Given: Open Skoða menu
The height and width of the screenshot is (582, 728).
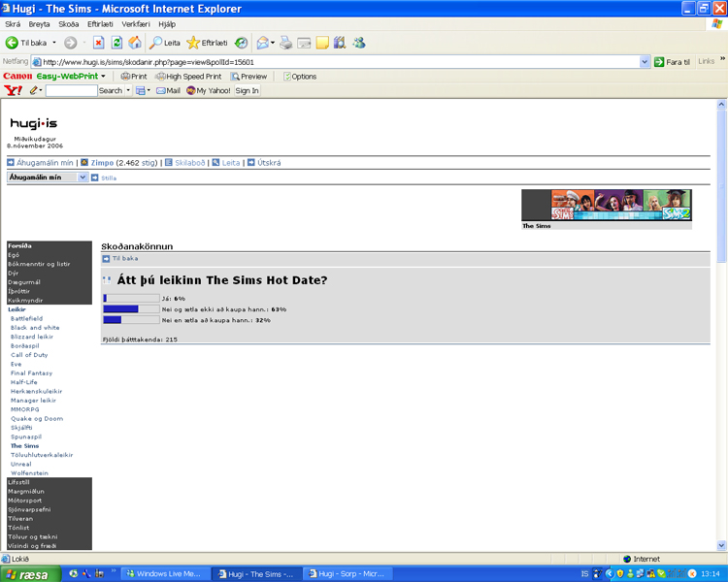Looking at the screenshot, I should click(68, 24).
